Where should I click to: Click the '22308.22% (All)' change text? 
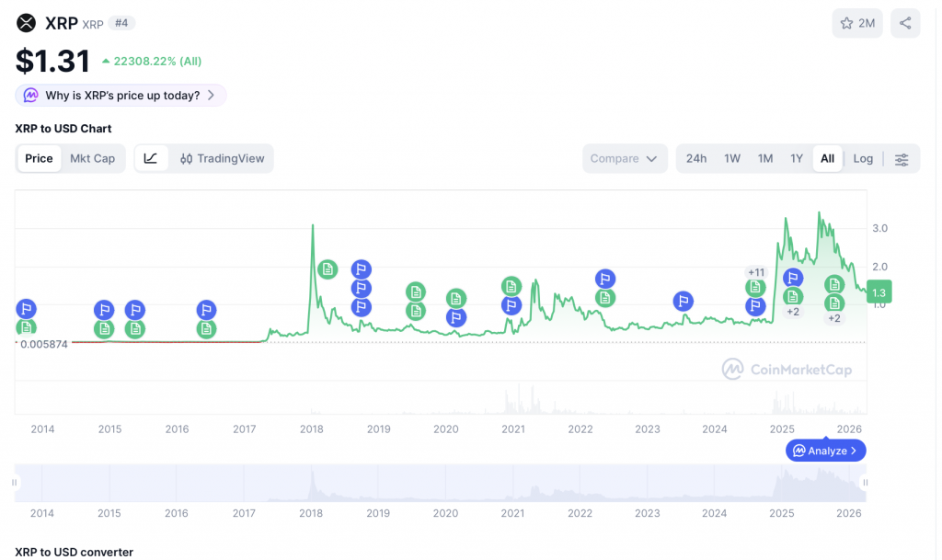tap(157, 62)
